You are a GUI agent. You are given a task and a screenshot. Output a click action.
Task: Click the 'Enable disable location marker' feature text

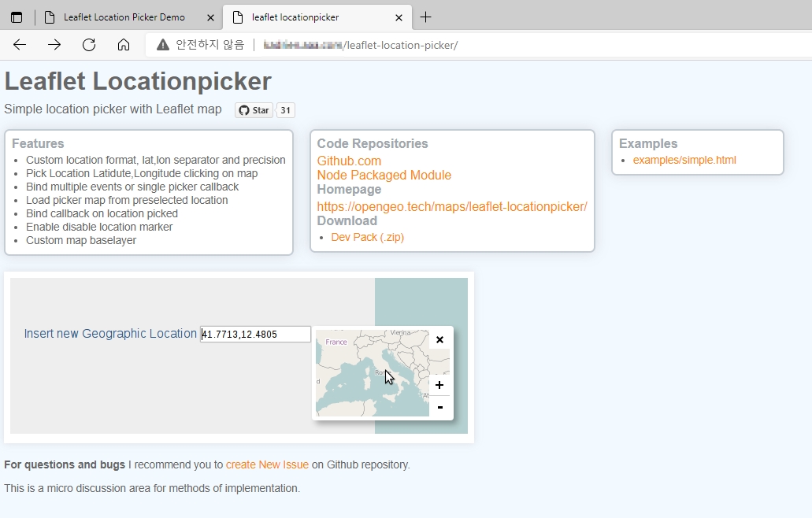click(99, 227)
